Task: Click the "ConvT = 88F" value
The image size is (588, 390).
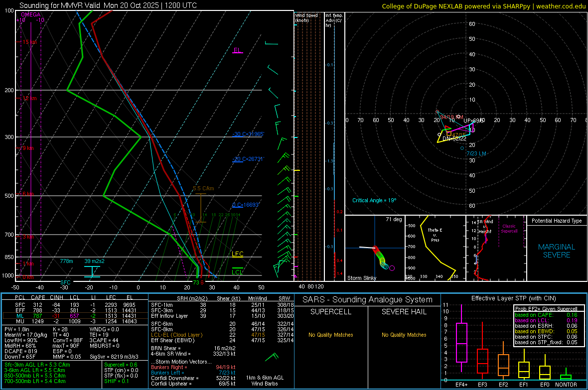Action: [x=68, y=341]
